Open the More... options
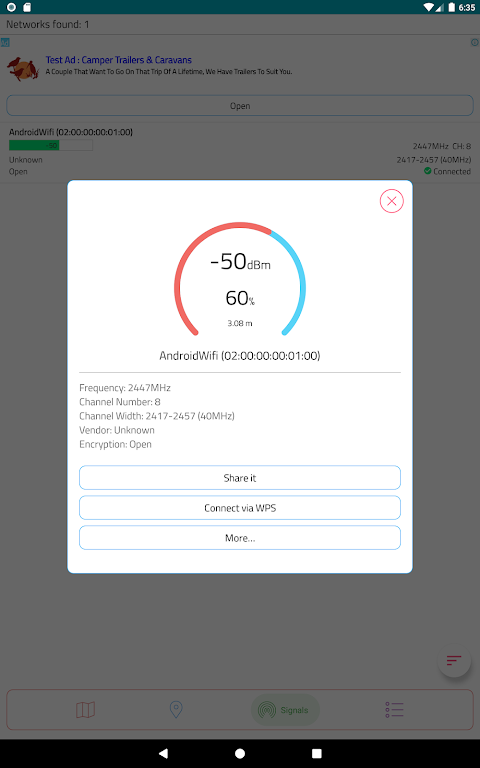480x768 pixels. click(240, 537)
